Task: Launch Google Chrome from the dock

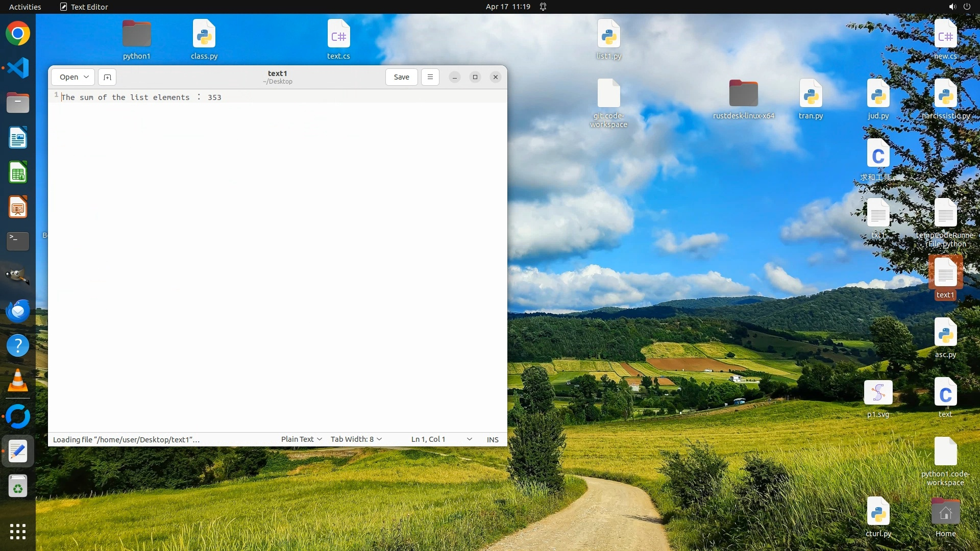Action: point(18,34)
